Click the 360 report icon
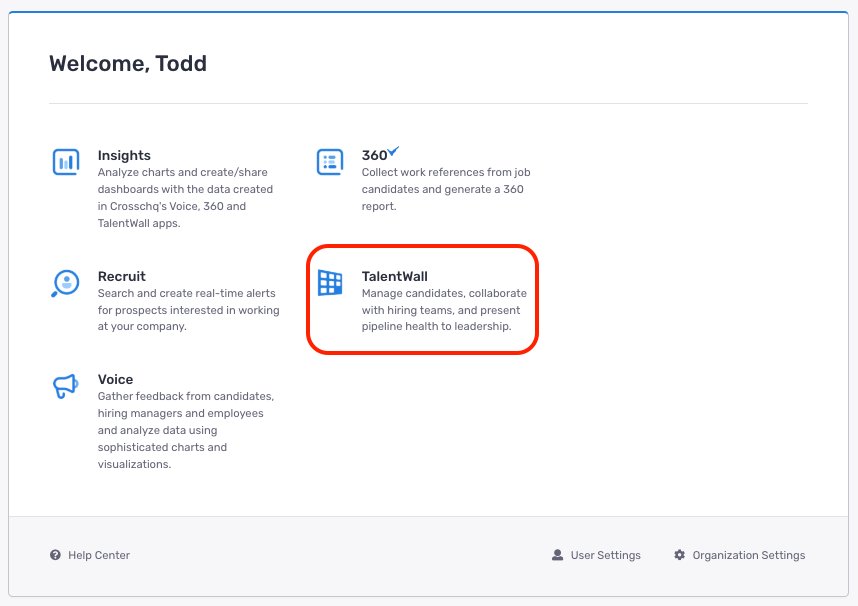The height and width of the screenshot is (606, 858). (x=329, y=161)
